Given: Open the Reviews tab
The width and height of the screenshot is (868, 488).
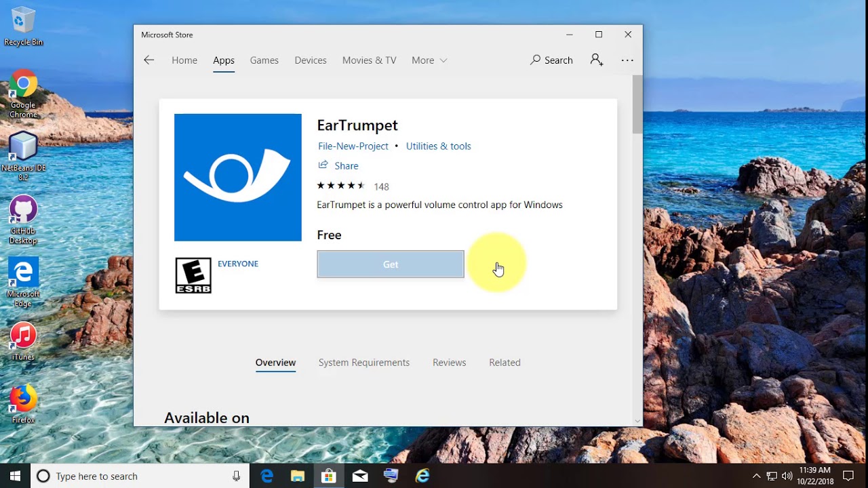Looking at the screenshot, I should pos(450,363).
